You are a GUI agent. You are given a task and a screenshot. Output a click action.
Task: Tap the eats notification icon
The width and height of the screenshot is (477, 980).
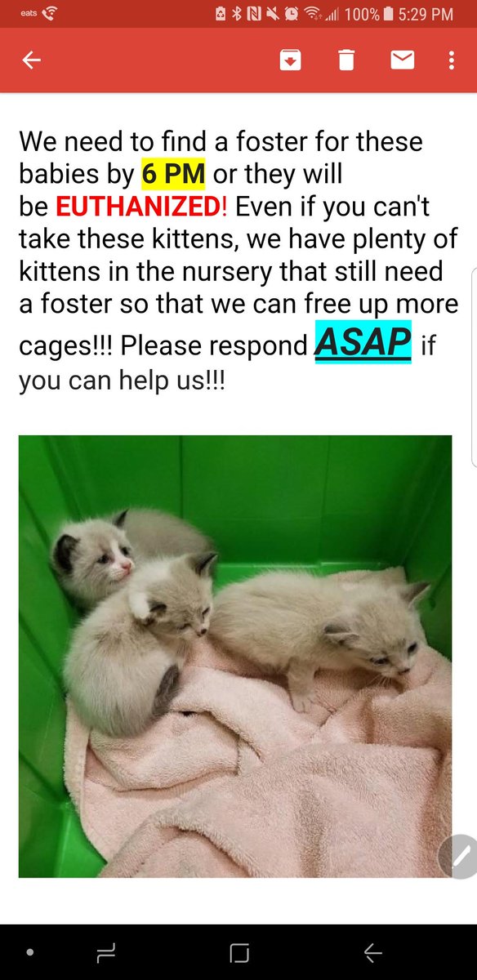(x=27, y=14)
